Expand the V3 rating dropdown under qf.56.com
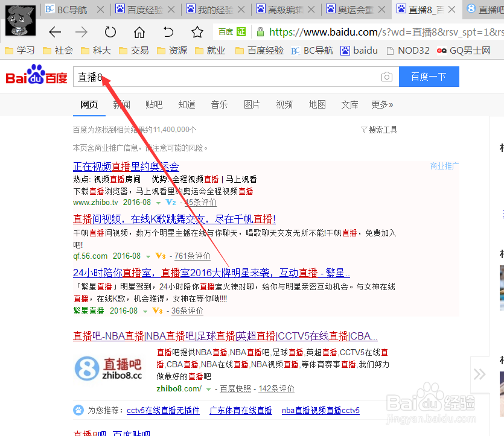Screen dimensions: 504x436 [159, 256]
